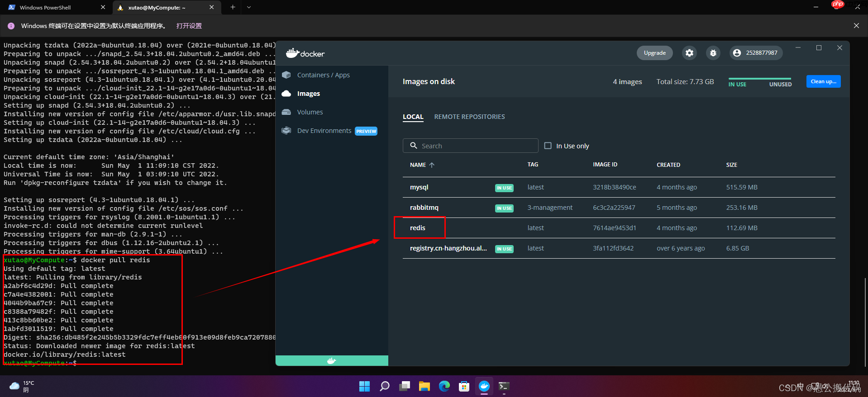Open taskbar Search magnifier

(385, 386)
